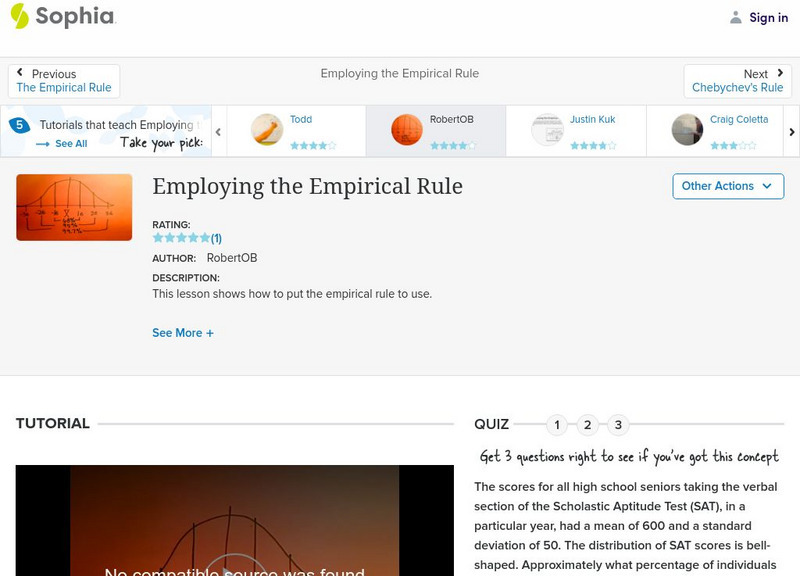The image size is (800, 576).
Task: Click quiz step 2 circle
Action: [588, 424]
